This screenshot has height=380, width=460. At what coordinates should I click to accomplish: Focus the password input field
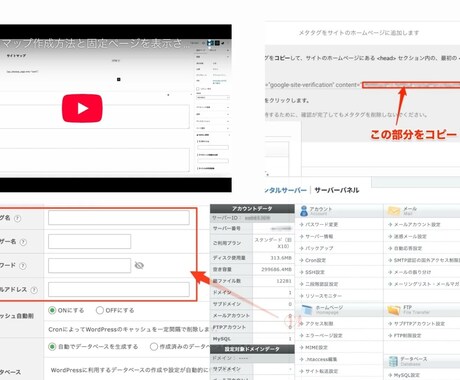[89, 265]
